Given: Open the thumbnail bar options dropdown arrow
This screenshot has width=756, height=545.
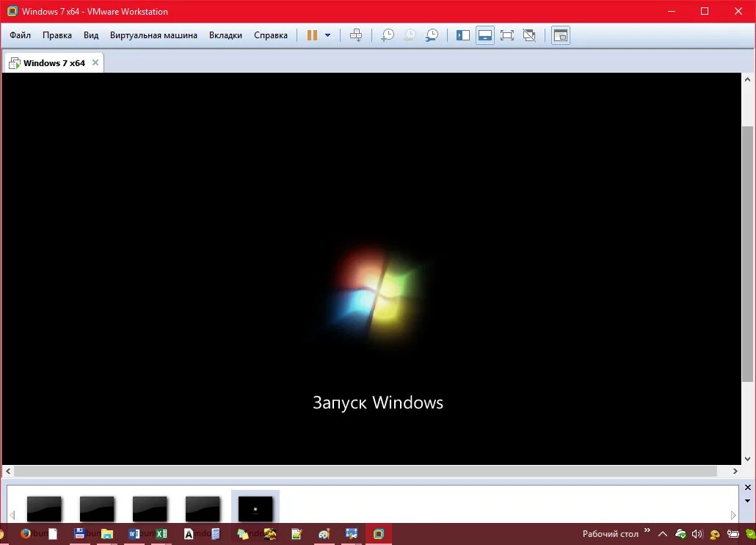Looking at the screenshot, I should pyautogui.click(x=748, y=501).
